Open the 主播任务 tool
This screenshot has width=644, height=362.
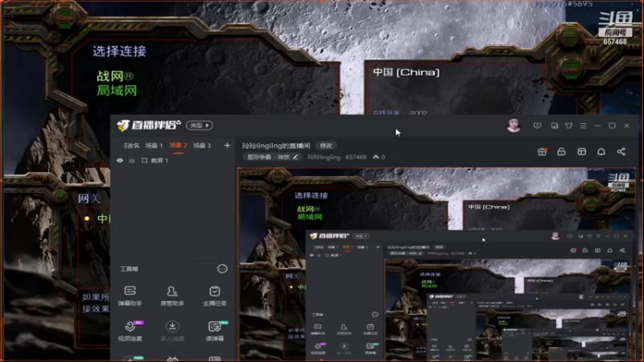coord(214,296)
